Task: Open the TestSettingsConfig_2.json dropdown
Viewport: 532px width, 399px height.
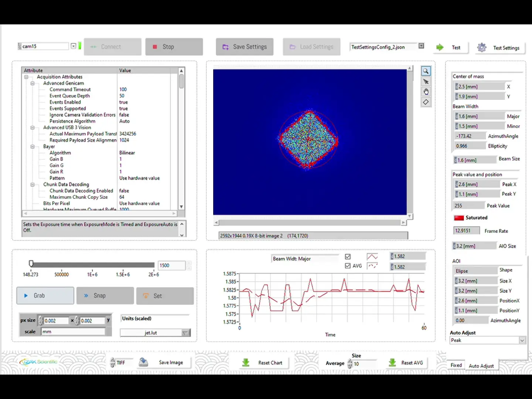Action: (x=421, y=45)
